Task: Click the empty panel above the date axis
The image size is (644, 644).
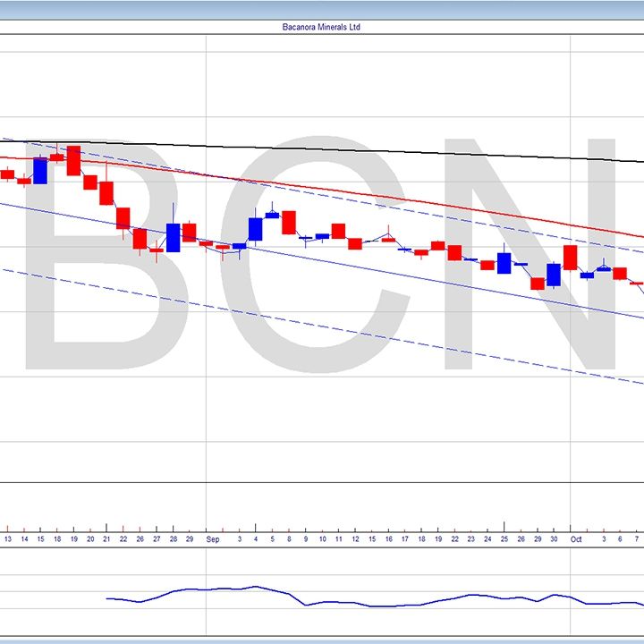Action: 322,501
